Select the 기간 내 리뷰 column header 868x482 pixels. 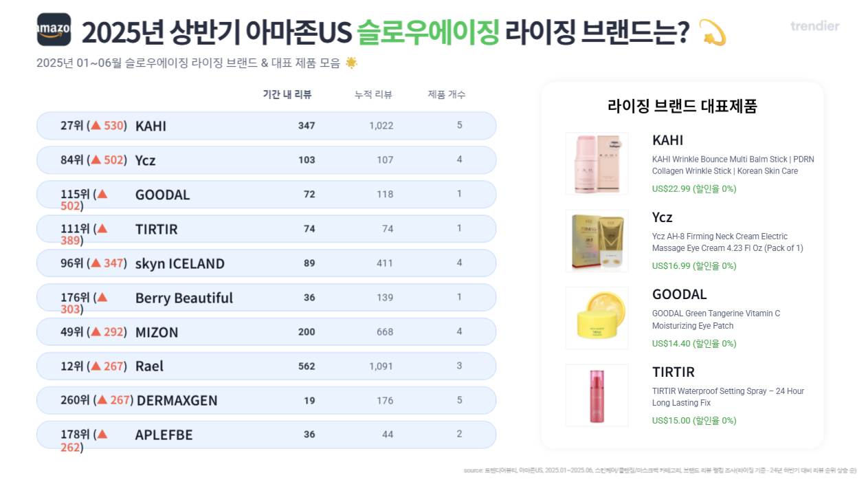click(287, 94)
